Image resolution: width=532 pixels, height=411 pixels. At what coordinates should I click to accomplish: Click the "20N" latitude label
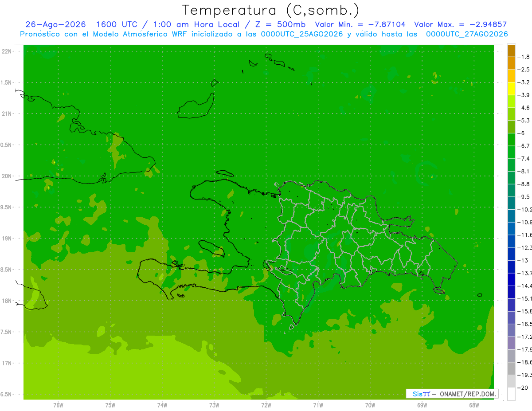click(x=7, y=176)
